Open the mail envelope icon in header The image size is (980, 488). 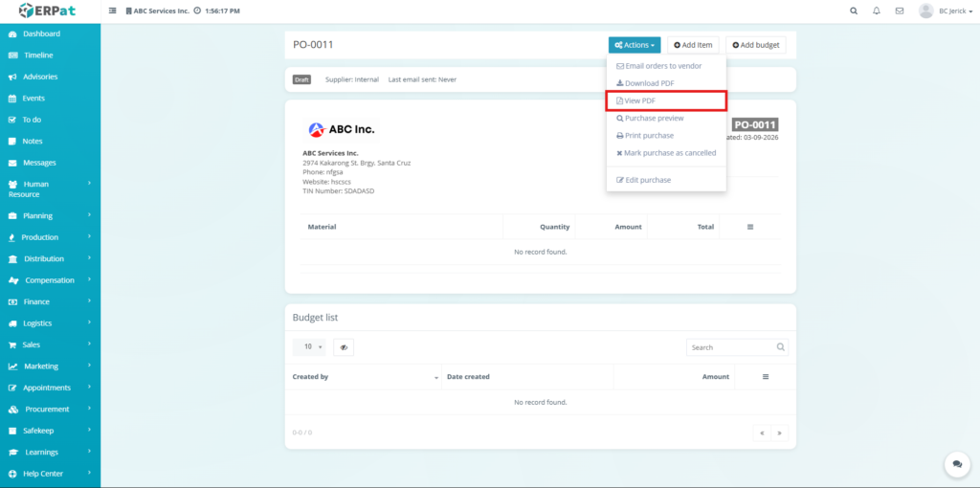pyautogui.click(x=900, y=11)
